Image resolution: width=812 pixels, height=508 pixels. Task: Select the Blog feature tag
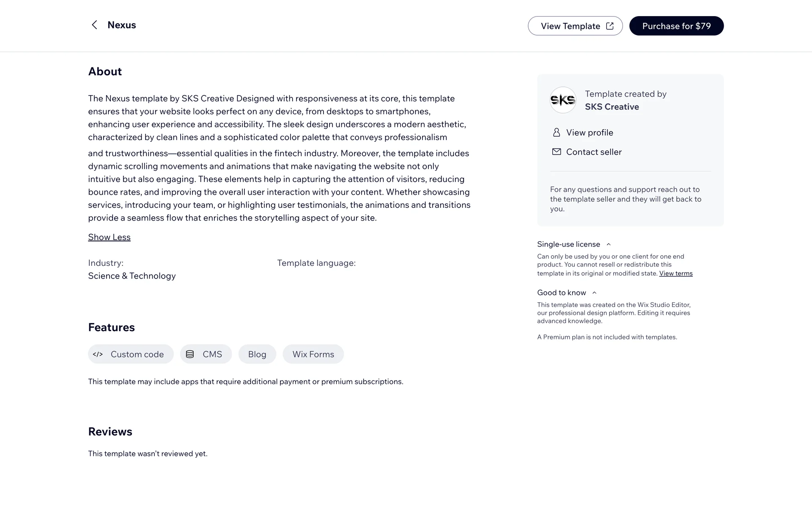coord(257,354)
